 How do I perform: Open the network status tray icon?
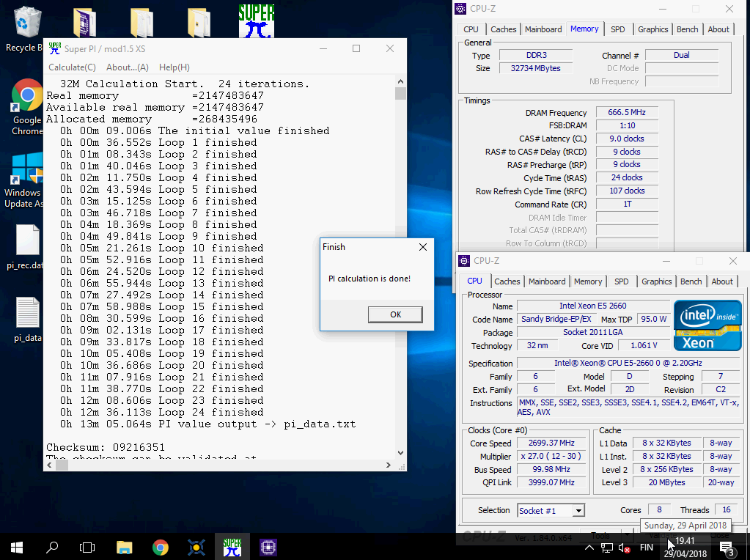point(607,548)
